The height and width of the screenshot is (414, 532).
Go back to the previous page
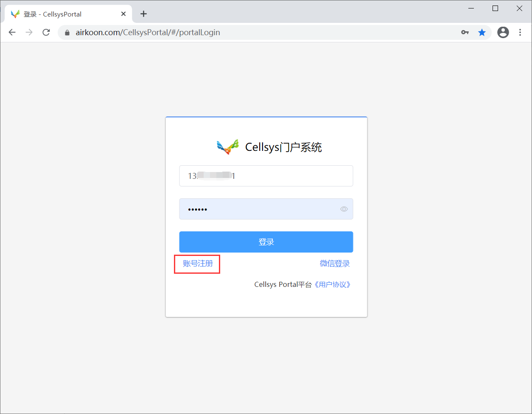pos(12,33)
